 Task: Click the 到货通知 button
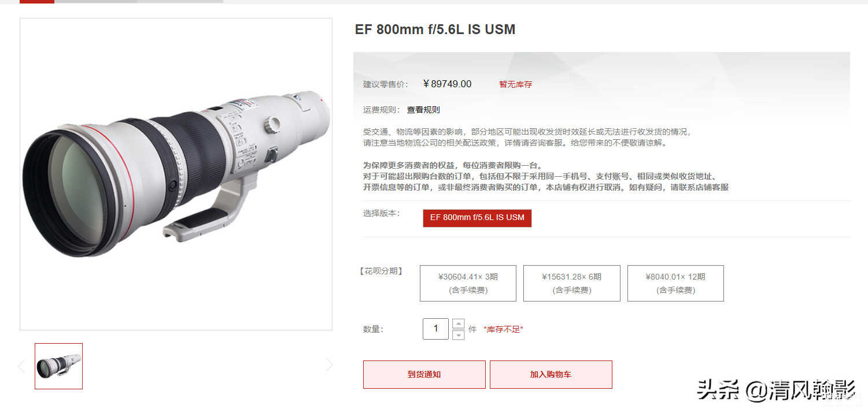[424, 374]
